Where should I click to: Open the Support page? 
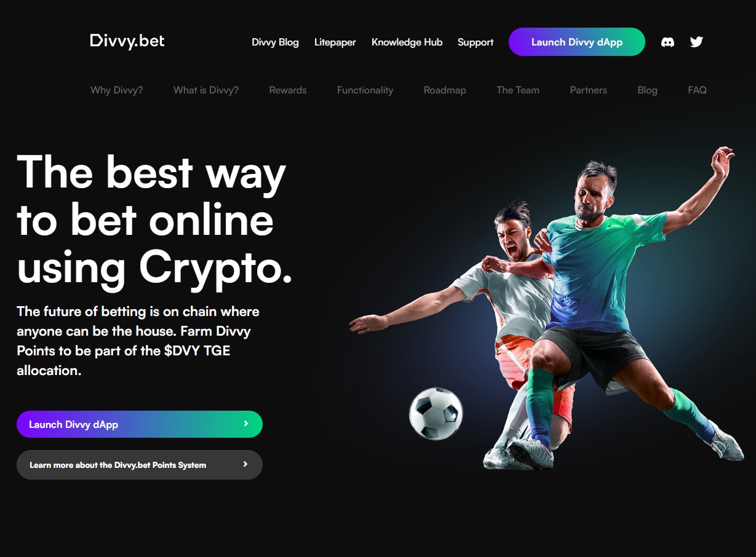pyautogui.click(x=475, y=42)
